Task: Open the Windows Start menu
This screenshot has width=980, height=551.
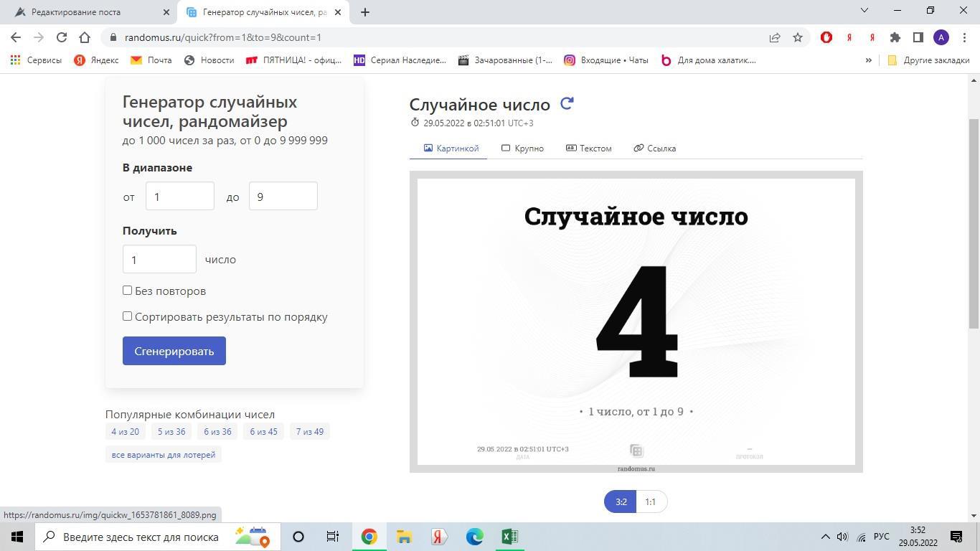Action: [17, 537]
